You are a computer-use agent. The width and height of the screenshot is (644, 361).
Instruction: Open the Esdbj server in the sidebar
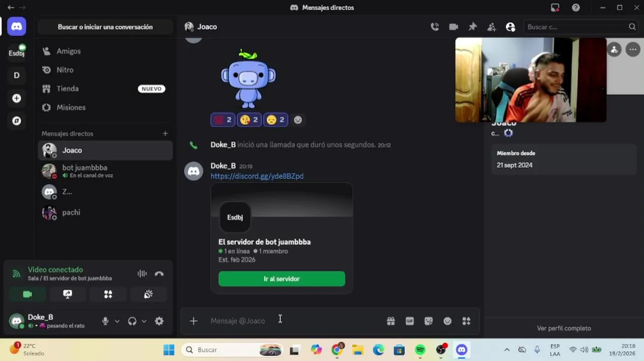pyautogui.click(x=17, y=53)
